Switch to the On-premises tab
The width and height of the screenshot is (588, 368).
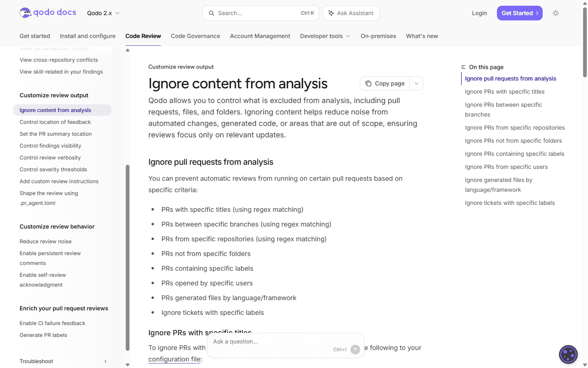click(x=379, y=36)
